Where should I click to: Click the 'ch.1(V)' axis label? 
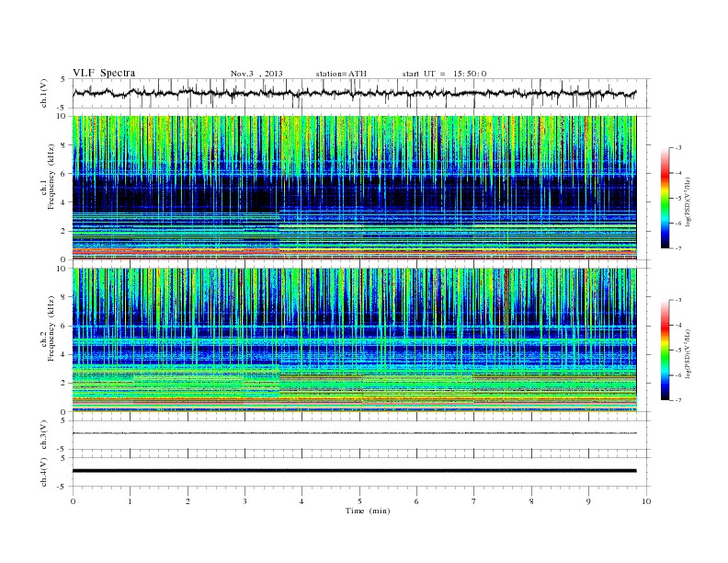[44, 94]
